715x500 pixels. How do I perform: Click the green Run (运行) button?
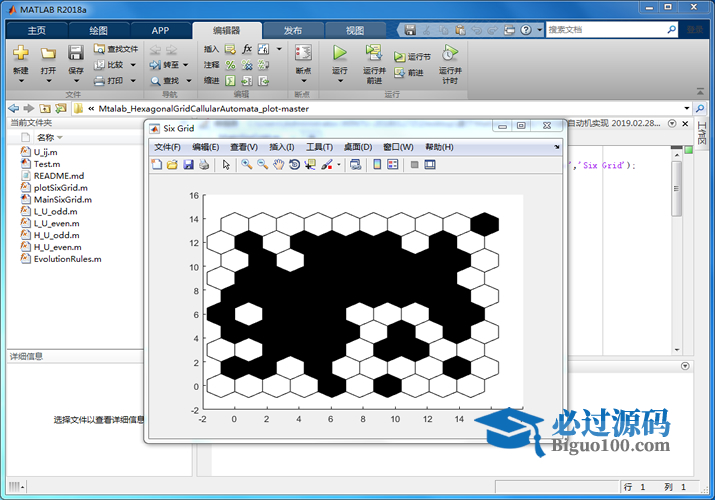pyautogui.click(x=339, y=53)
